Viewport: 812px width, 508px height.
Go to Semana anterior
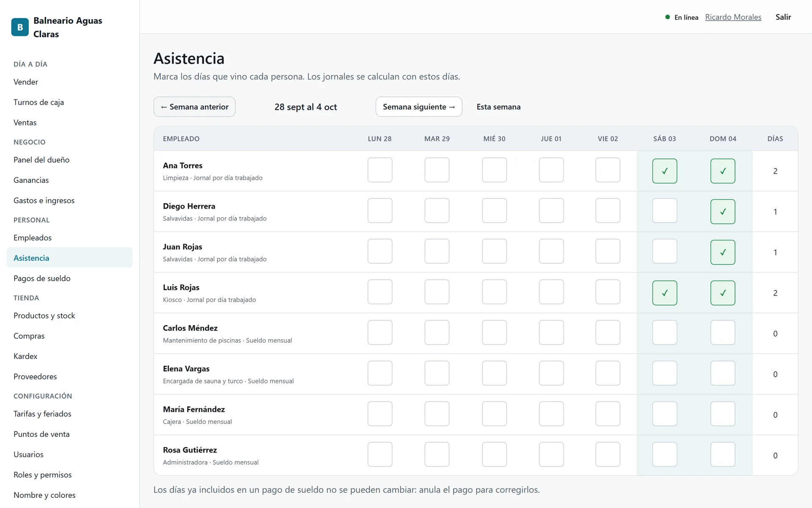point(195,107)
